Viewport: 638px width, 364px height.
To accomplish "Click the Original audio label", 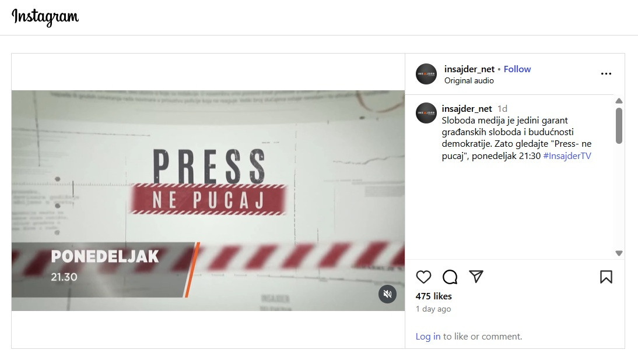I will [469, 80].
